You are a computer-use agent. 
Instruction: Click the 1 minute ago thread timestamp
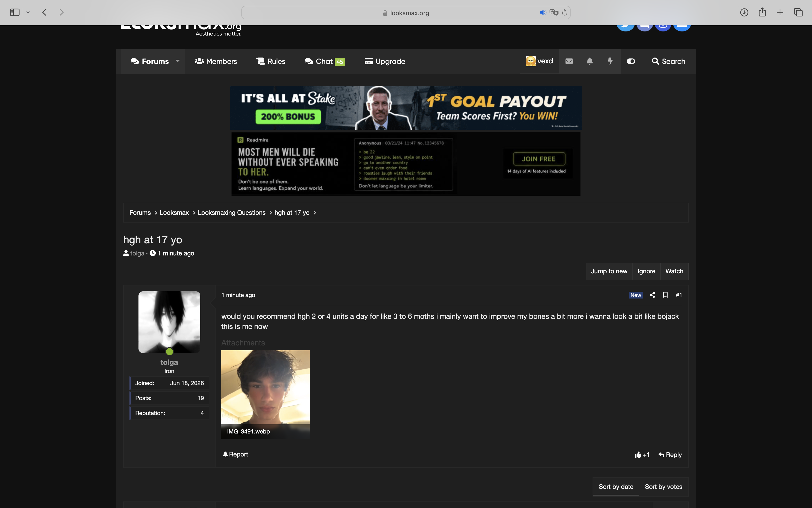click(176, 253)
